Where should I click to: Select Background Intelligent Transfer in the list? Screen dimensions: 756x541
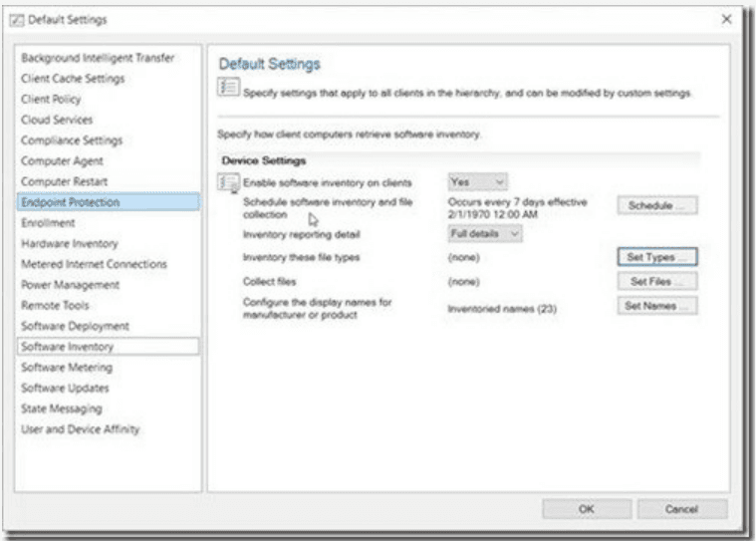coord(97,58)
